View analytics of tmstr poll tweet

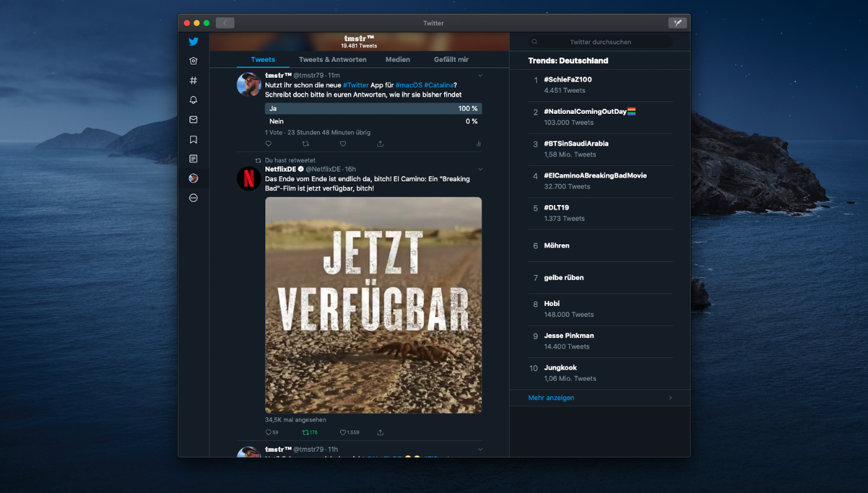click(x=479, y=144)
